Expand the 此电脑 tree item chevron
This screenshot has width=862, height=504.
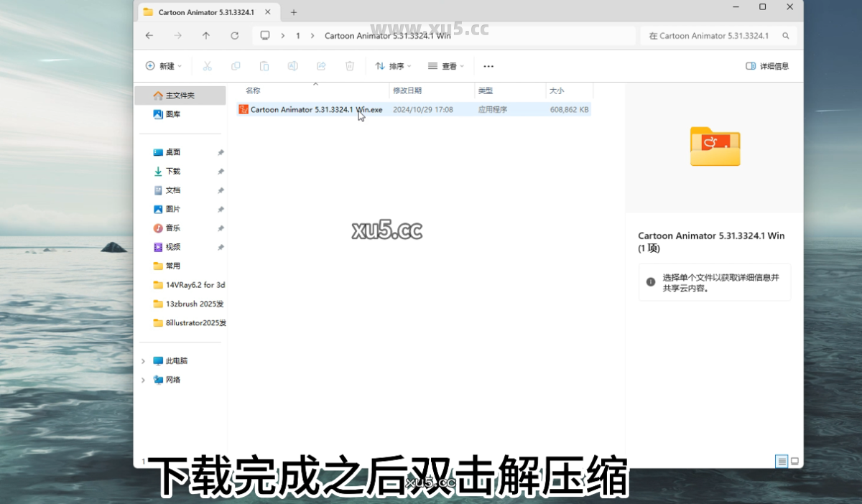142,360
